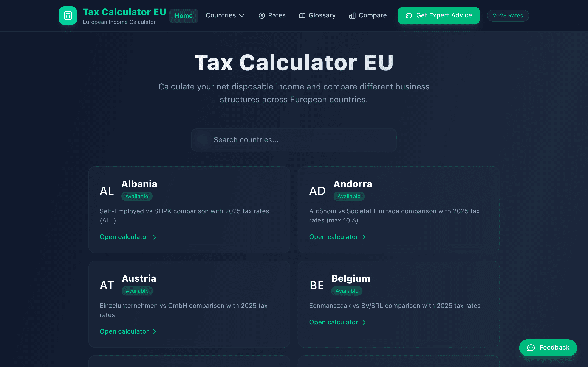Click the Get Expert Advice button
Viewport: 588px width, 367px height.
pyautogui.click(x=438, y=16)
